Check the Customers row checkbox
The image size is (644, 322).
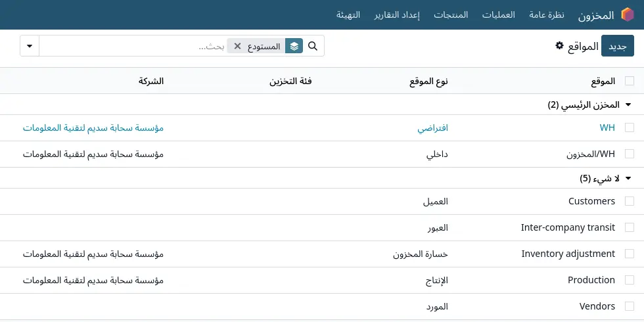pos(630,201)
